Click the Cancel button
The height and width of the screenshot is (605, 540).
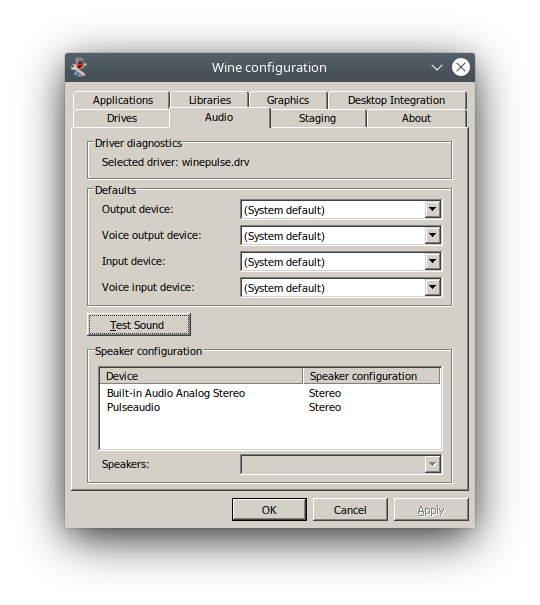tap(350, 510)
